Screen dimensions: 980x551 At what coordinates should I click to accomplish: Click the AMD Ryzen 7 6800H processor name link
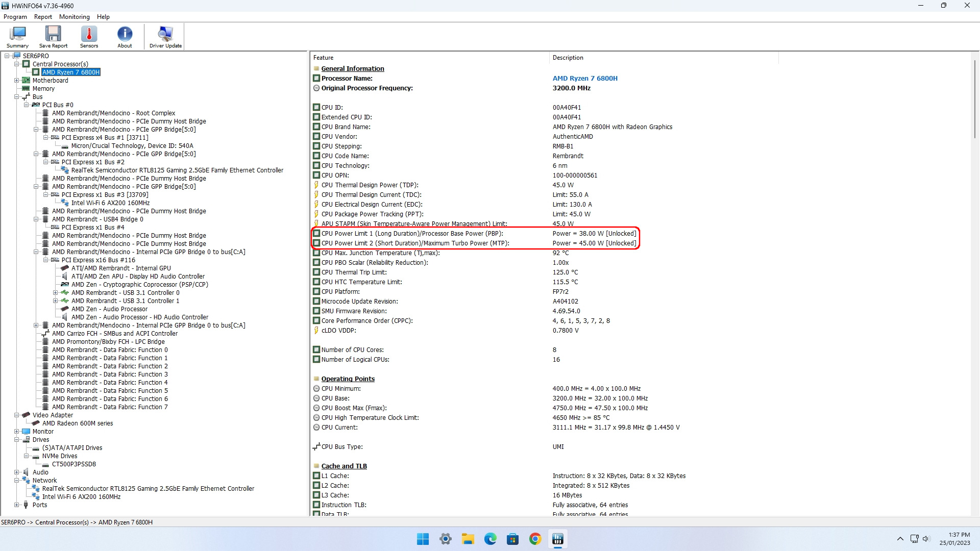585,79
